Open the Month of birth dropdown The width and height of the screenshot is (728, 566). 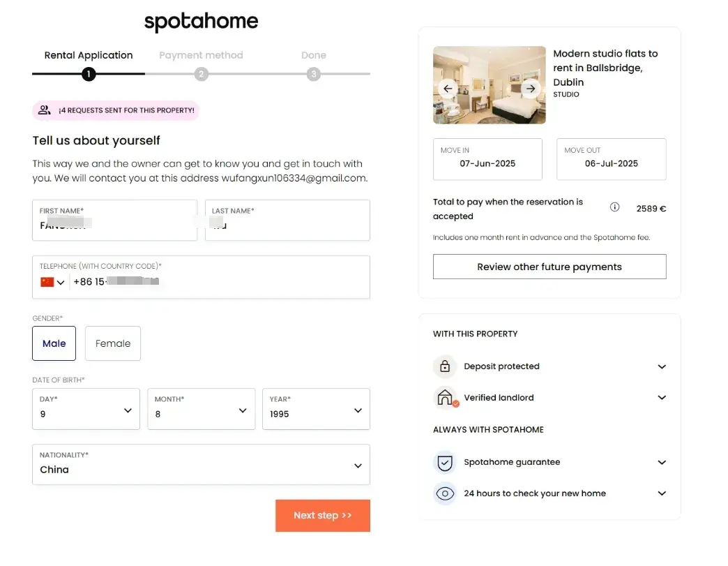[x=201, y=409]
